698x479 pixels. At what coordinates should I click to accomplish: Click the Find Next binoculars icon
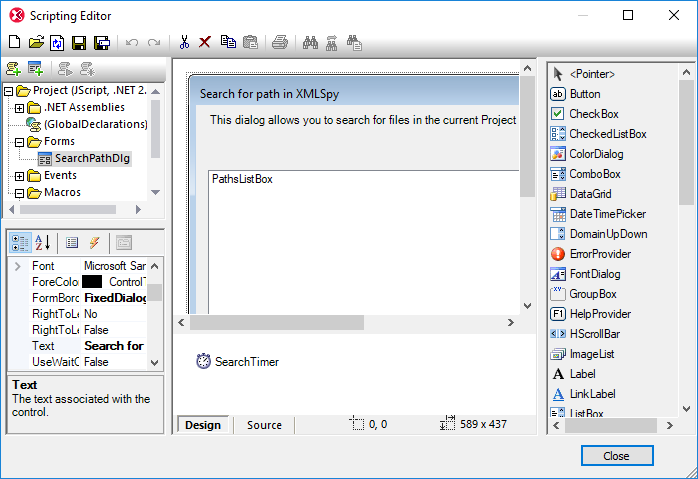[332, 43]
